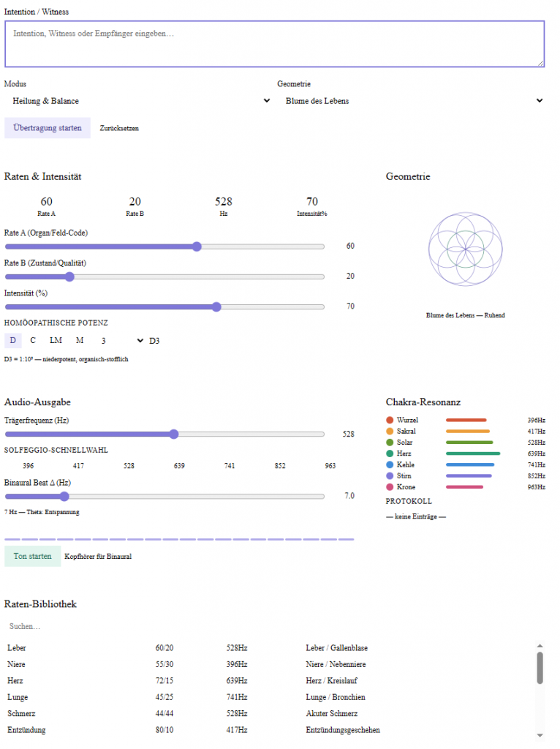Click the red Wurzel chakra dot
560x749 pixels.
[390, 421]
